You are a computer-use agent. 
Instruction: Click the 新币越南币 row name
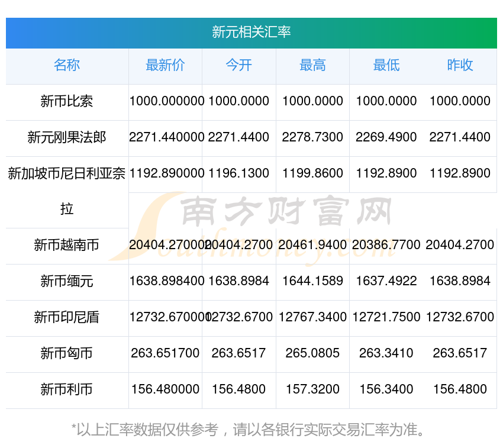(x=67, y=245)
